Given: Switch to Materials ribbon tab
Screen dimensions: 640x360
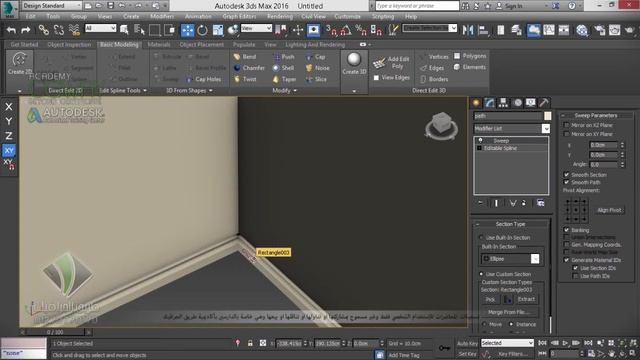Looking at the screenshot, I should (x=159, y=44).
